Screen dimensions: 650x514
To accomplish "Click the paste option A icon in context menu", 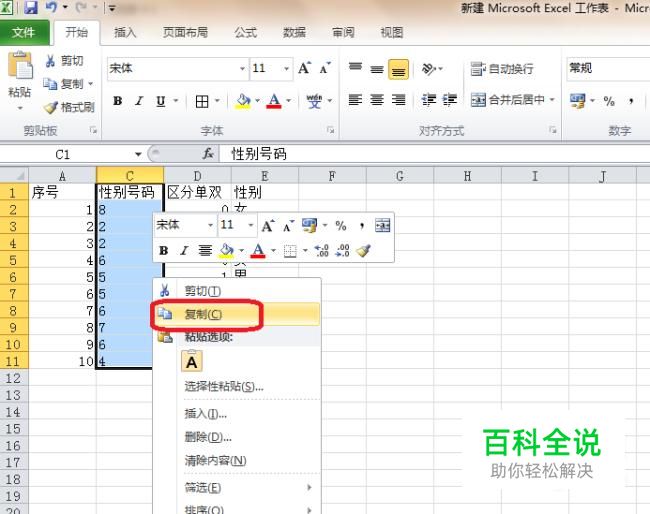I will point(192,361).
